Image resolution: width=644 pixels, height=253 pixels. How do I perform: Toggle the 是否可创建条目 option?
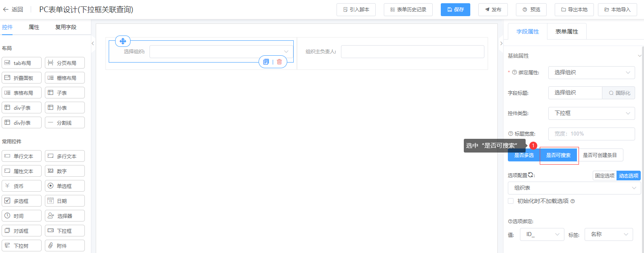(600, 155)
